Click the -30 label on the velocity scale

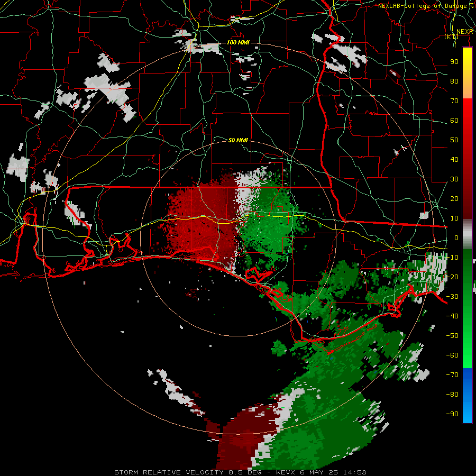452,297
